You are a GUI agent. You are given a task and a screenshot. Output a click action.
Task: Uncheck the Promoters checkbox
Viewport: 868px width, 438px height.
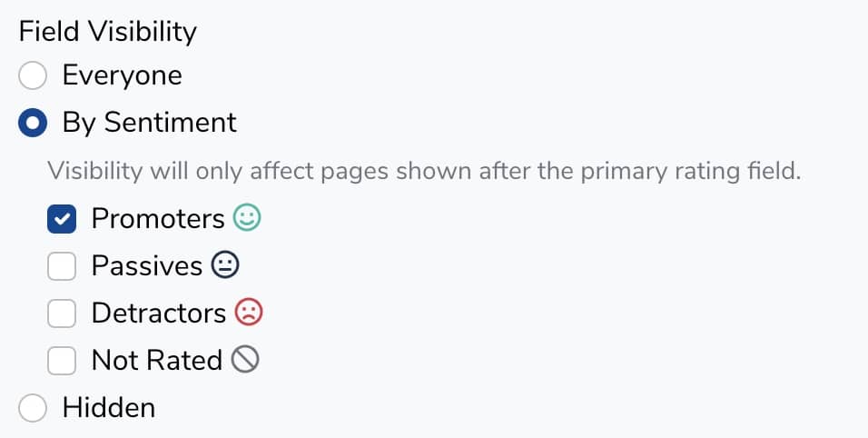point(62,218)
